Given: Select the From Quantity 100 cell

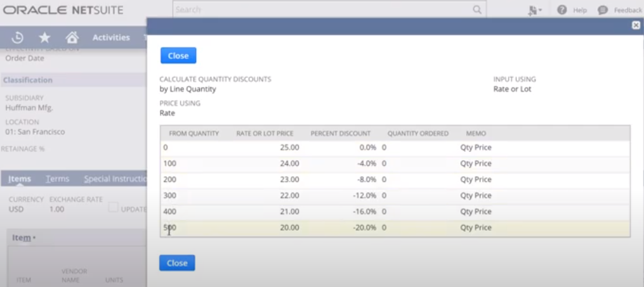Looking at the screenshot, I should (169, 163).
